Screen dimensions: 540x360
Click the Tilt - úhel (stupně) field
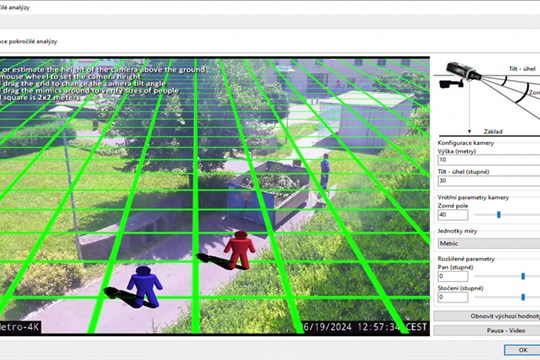pos(489,181)
